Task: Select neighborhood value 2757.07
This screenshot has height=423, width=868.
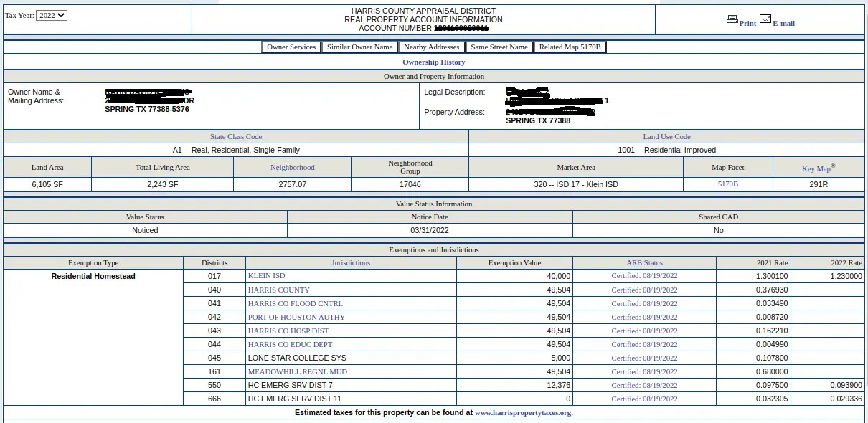Action: point(293,184)
